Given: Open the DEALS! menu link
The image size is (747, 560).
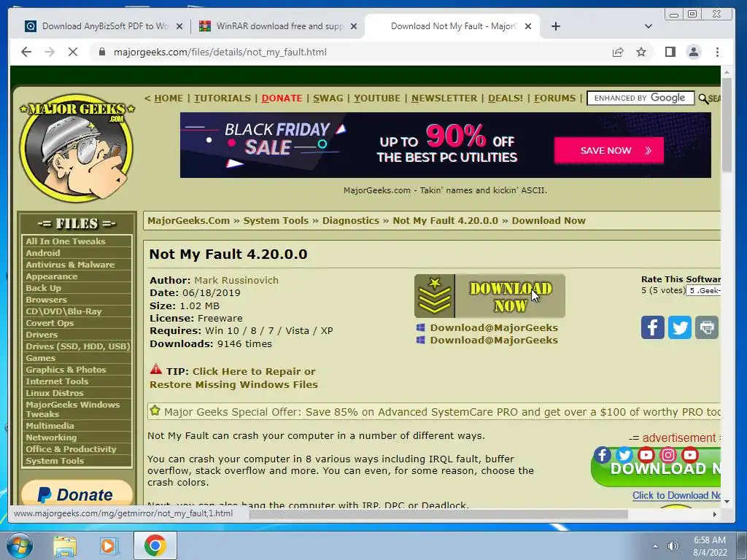Looking at the screenshot, I should point(506,98).
